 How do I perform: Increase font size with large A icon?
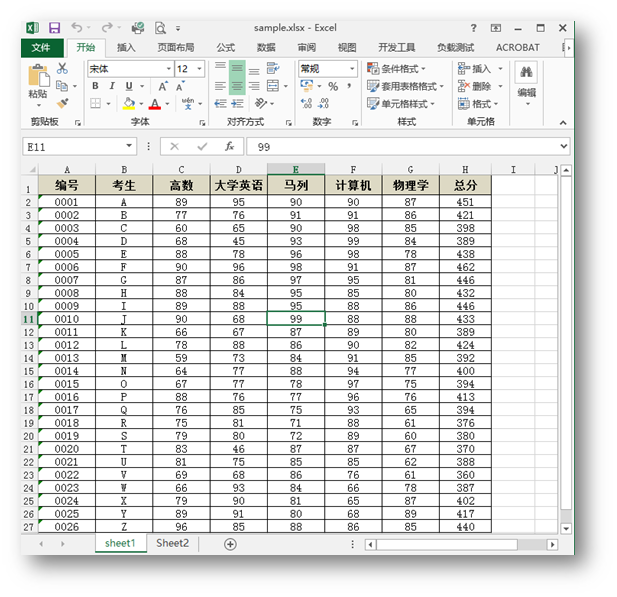coord(163,86)
